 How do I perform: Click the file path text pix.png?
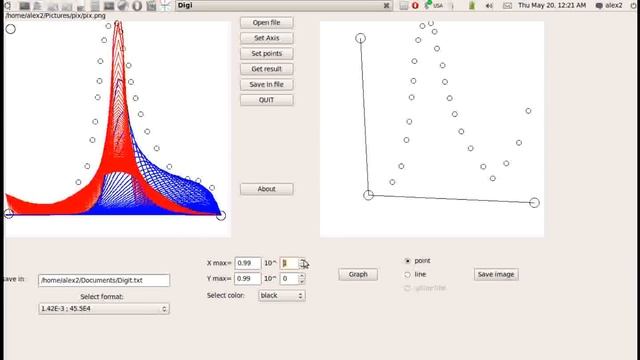pos(56,16)
